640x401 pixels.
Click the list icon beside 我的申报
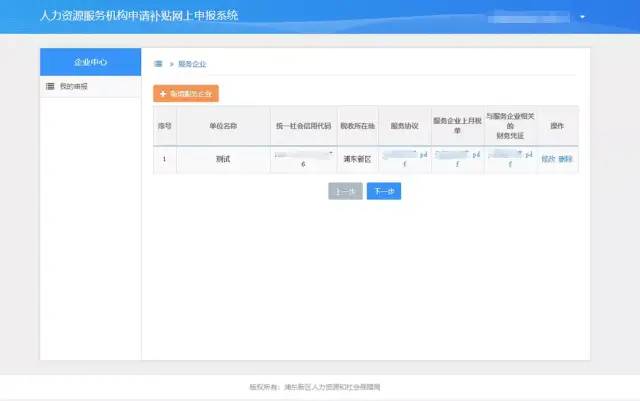click(50, 87)
